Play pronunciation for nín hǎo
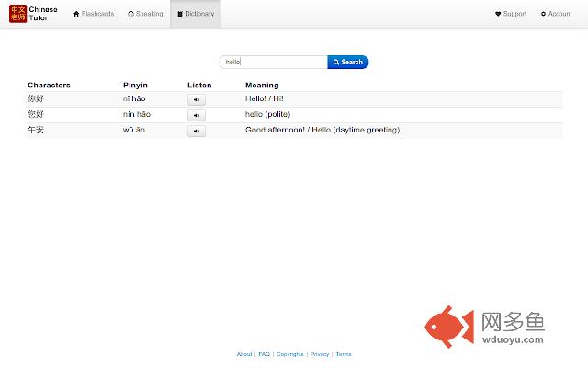588x368 pixels. click(197, 115)
